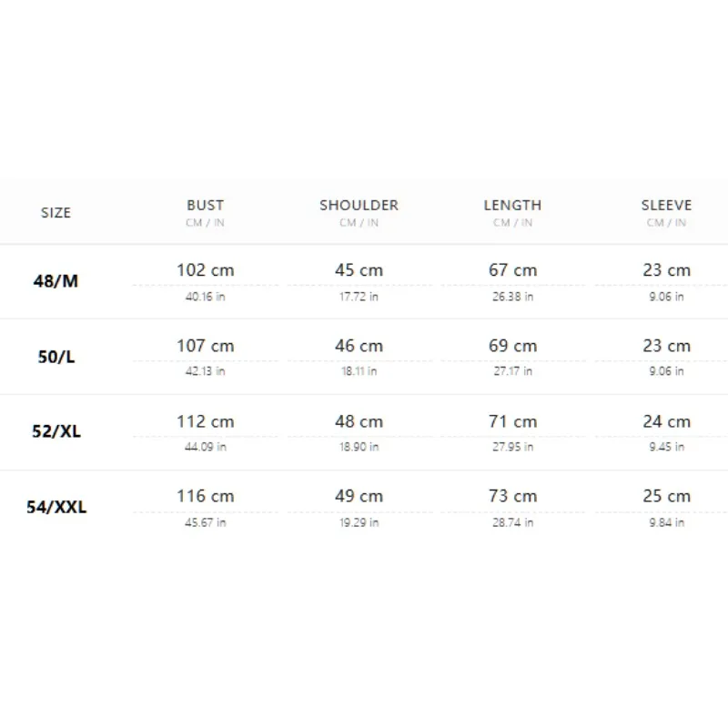Viewport: 728px width, 728px height.
Task: Select the 67 cm length value
Action: (x=512, y=269)
